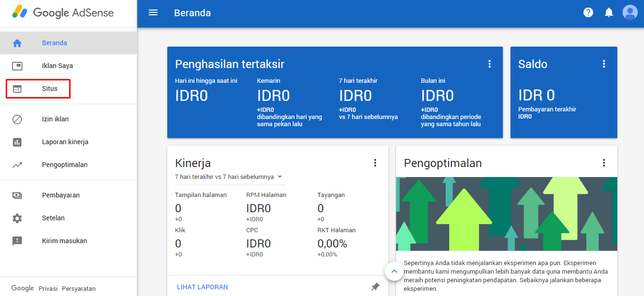
Task: Open Izin iklan menu item
Action: (x=68, y=119)
